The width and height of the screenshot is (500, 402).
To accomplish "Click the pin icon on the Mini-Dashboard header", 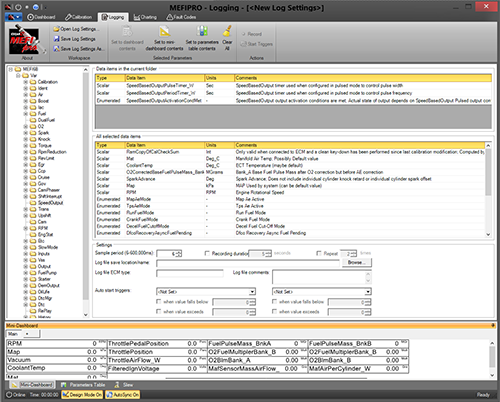I will [x=493, y=325].
